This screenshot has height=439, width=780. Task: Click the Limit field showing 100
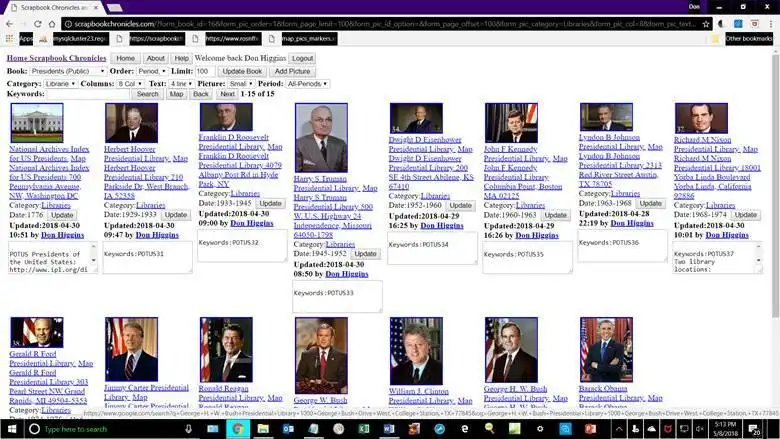coord(204,71)
